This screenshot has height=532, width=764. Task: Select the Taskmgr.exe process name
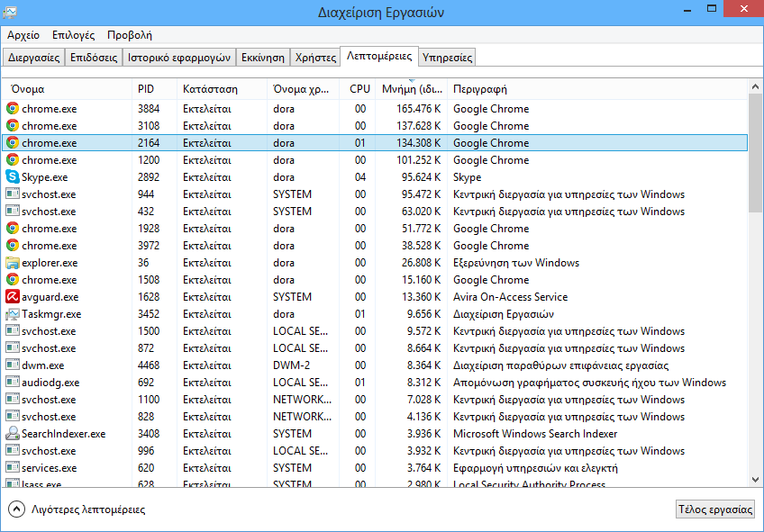pyautogui.click(x=51, y=314)
